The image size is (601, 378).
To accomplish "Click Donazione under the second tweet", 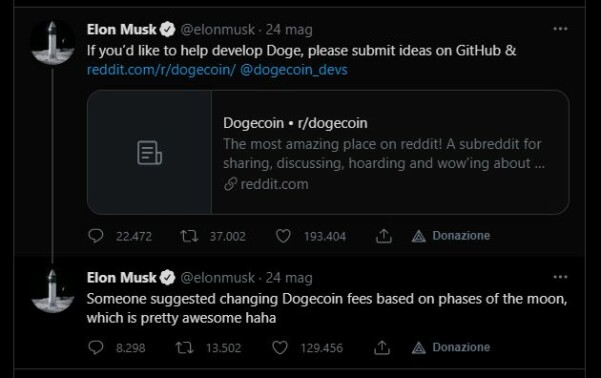I will (451, 347).
